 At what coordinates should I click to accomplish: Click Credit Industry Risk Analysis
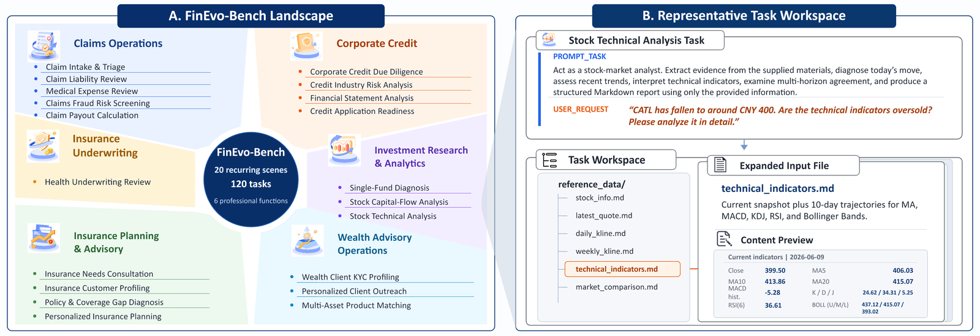point(361,85)
